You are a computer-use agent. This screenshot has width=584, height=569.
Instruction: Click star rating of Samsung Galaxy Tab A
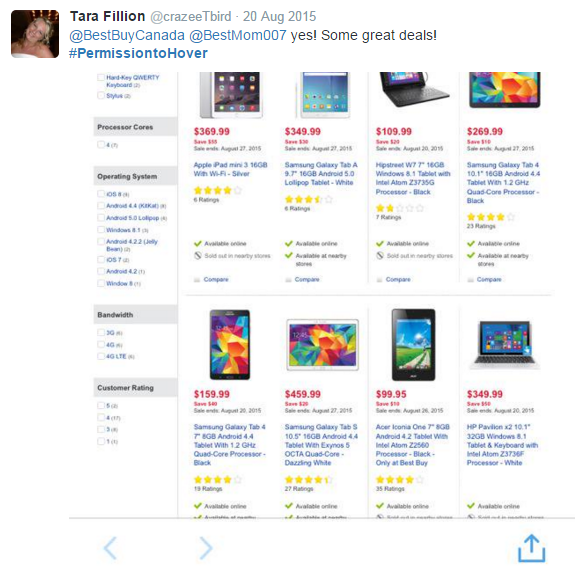pos(309,199)
